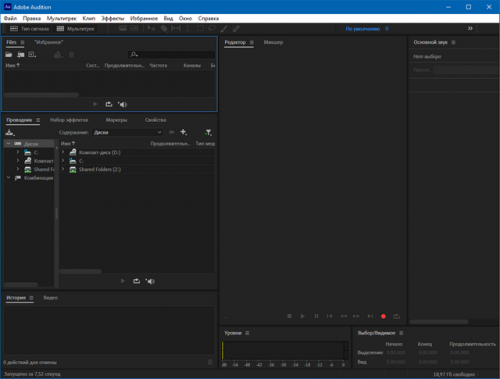Open the Проводник panel menu icon
The width and height of the screenshot is (500, 379).
38,120
